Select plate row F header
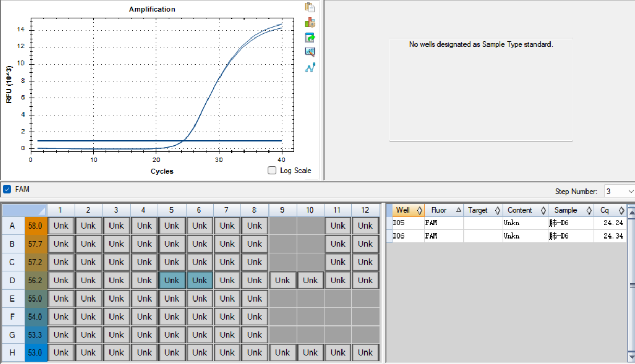Image resolution: width=635 pixels, height=364 pixels. [13, 317]
